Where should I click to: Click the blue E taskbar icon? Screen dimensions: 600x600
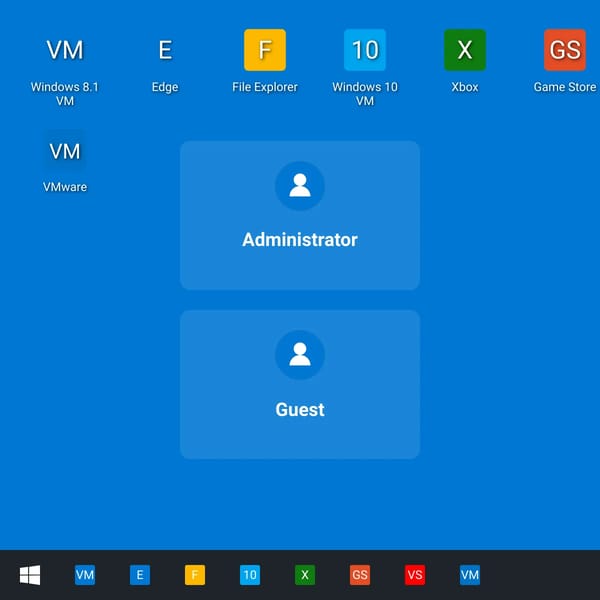[x=140, y=575]
